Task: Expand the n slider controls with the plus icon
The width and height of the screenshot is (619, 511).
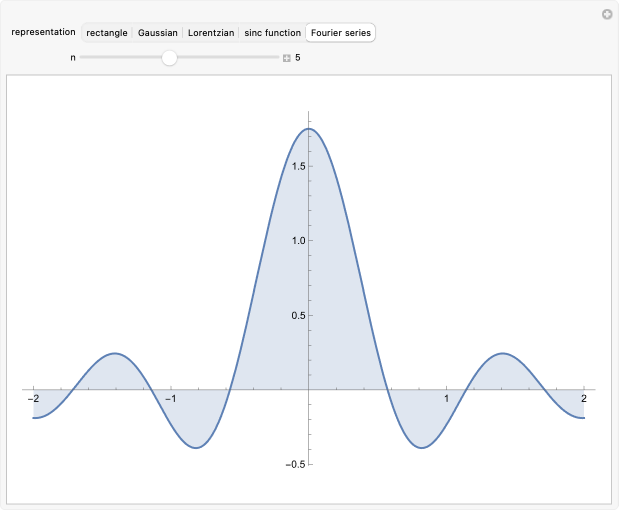Action: pyautogui.click(x=287, y=58)
